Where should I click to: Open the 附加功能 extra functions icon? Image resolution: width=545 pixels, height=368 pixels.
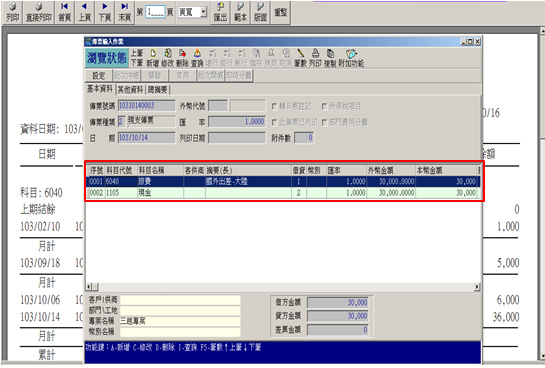pos(351,58)
